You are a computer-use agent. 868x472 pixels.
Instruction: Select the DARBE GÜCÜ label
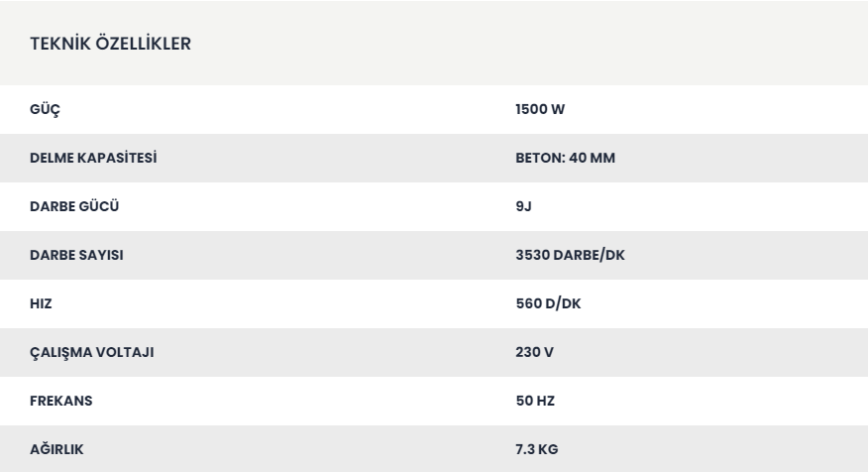pyautogui.click(x=74, y=206)
